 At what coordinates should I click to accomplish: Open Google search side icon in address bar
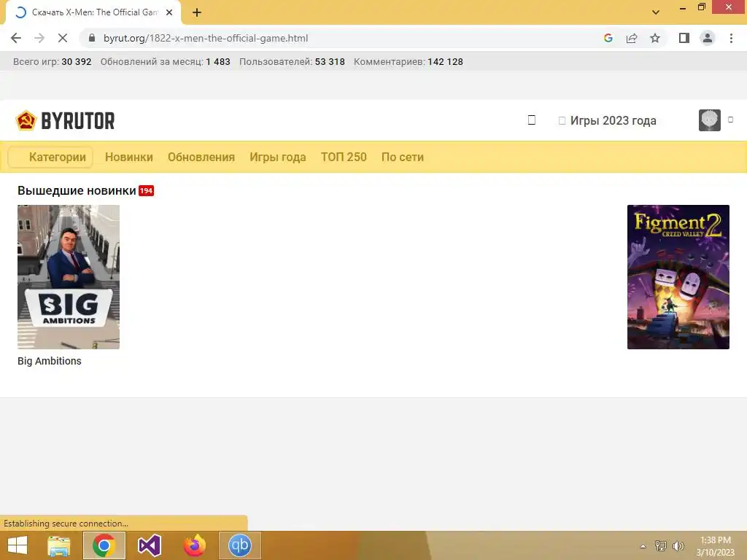[x=608, y=38]
